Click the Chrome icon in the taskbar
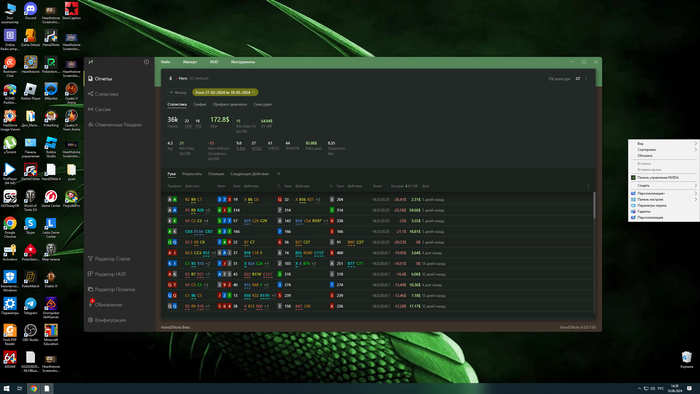 (x=33, y=389)
